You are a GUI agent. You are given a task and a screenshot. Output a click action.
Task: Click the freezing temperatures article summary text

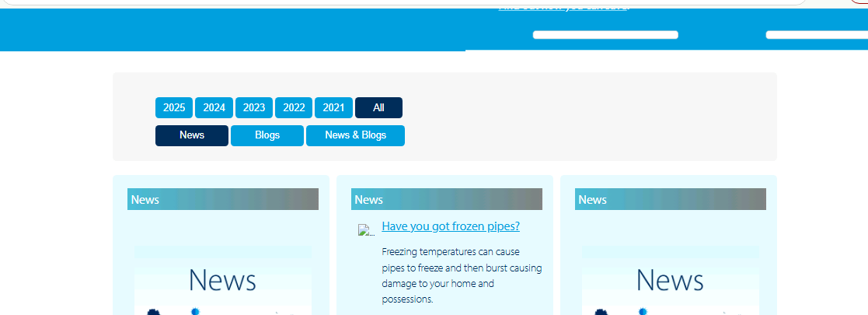(462, 275)
